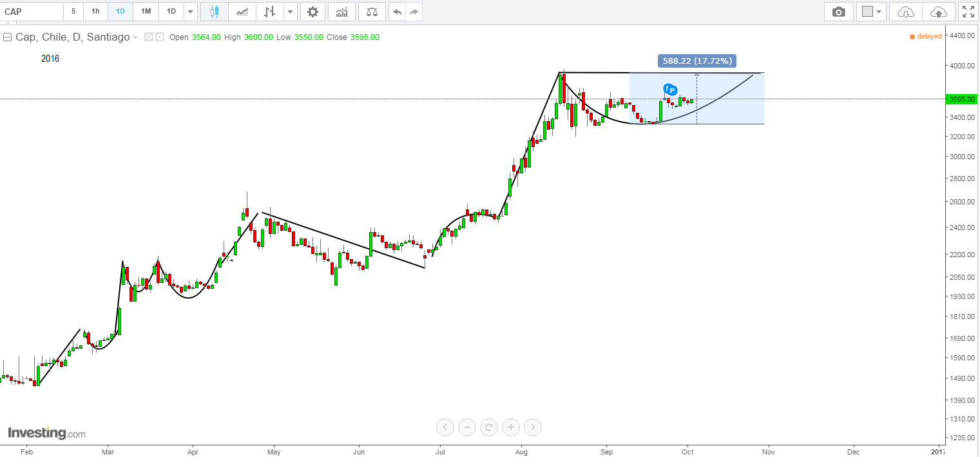
Task: Select the candlestick chart style
Action: (x=215, y=12)
